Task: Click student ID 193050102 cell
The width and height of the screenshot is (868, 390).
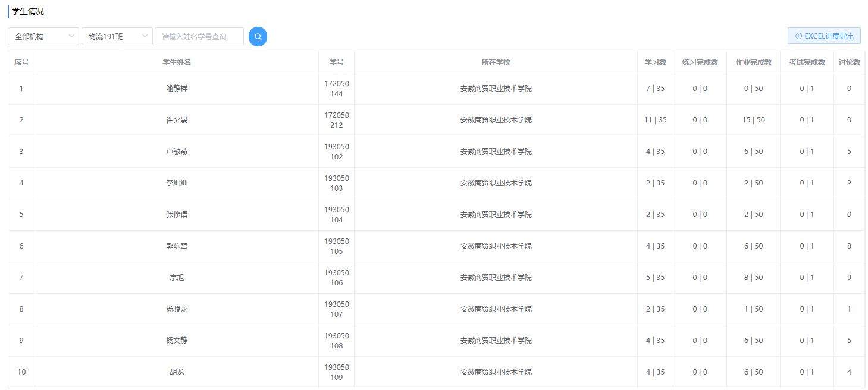Action: coord(336,152)
